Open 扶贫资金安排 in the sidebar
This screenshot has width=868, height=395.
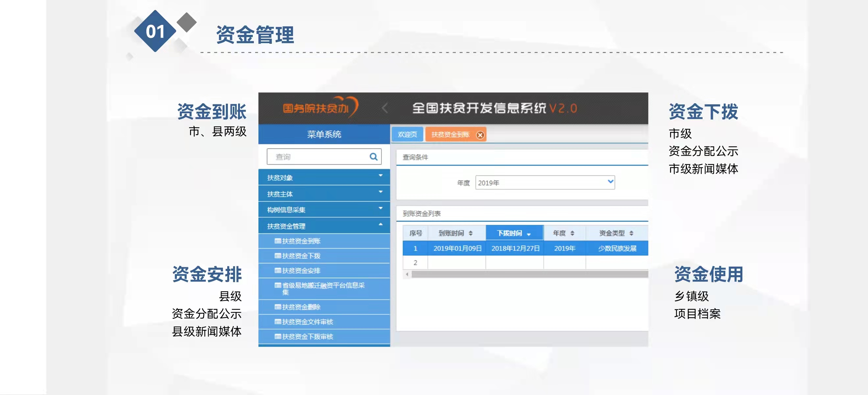point(324,271)
